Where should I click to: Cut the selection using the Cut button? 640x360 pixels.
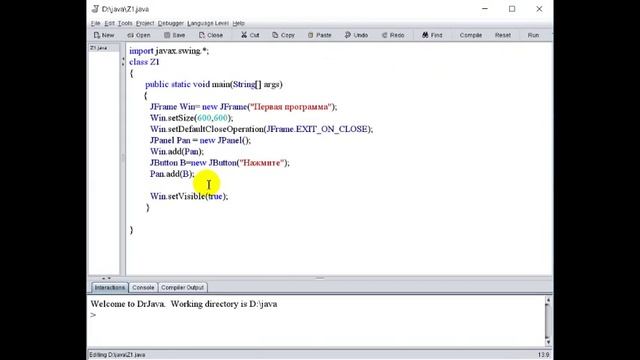250,35
